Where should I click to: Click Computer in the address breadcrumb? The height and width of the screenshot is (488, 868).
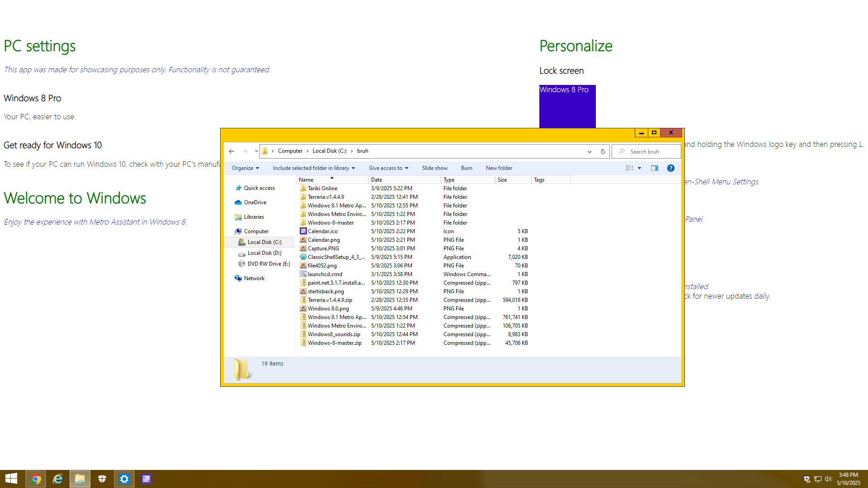point(290,151)
